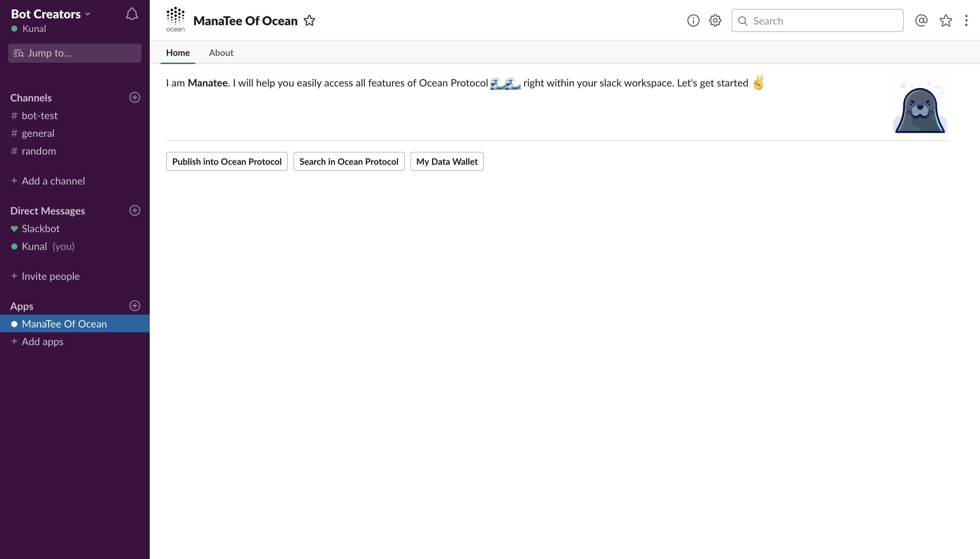980x559 pixels.
Task: Open a new direct message via plus icon
Action: tap(135, 210)
